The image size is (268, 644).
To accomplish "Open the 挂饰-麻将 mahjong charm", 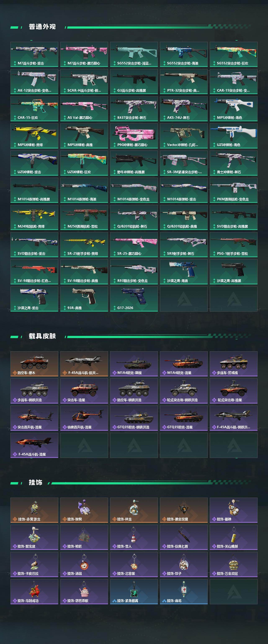I will click(x=184, y=592).
